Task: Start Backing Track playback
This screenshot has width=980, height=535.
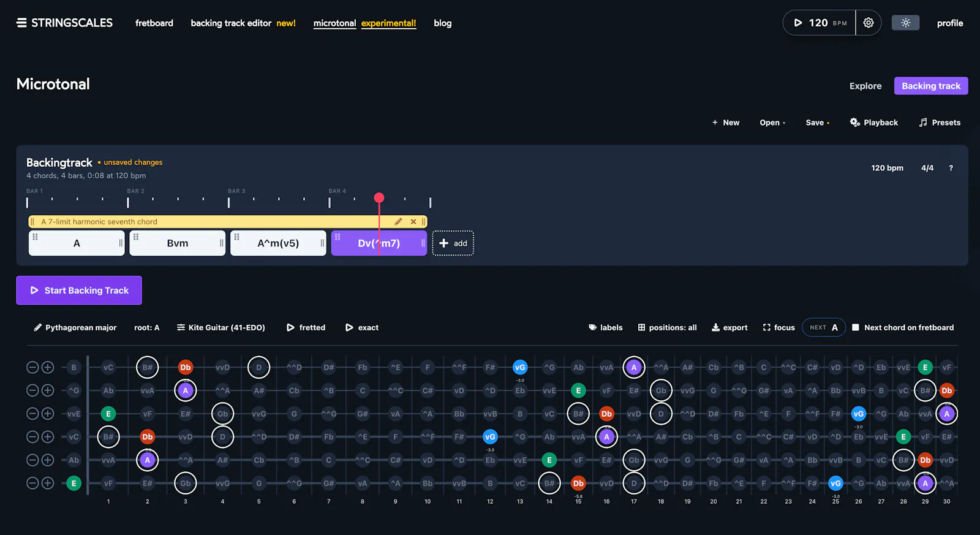Action: (x=79, y=290)
